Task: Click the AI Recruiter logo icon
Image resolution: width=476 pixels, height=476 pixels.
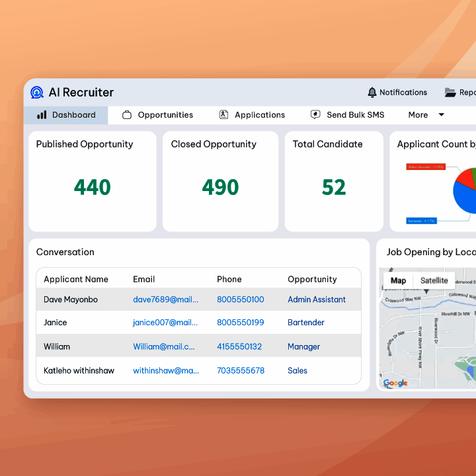Action: tap(37, 93)
